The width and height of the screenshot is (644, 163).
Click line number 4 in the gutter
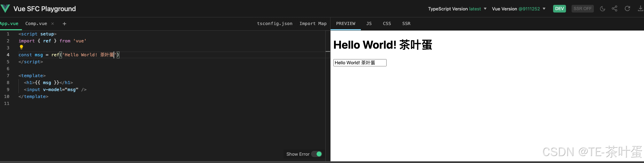pyautogui.click(x=8, y=55)
